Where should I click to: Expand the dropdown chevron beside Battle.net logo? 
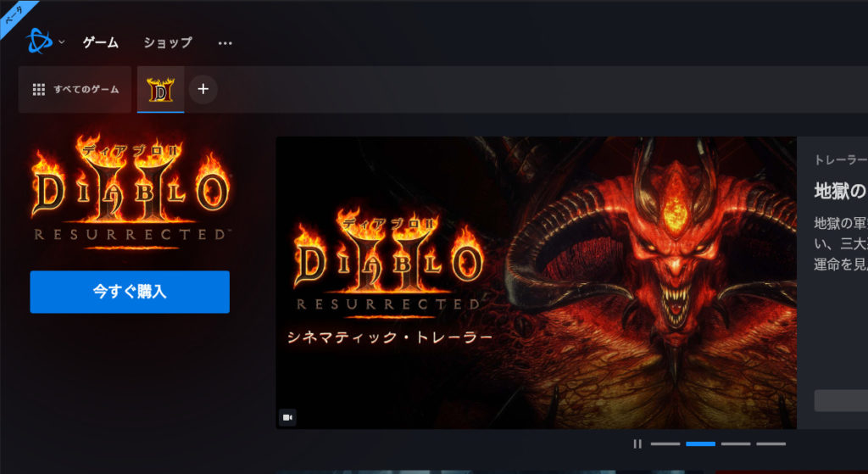62,42
